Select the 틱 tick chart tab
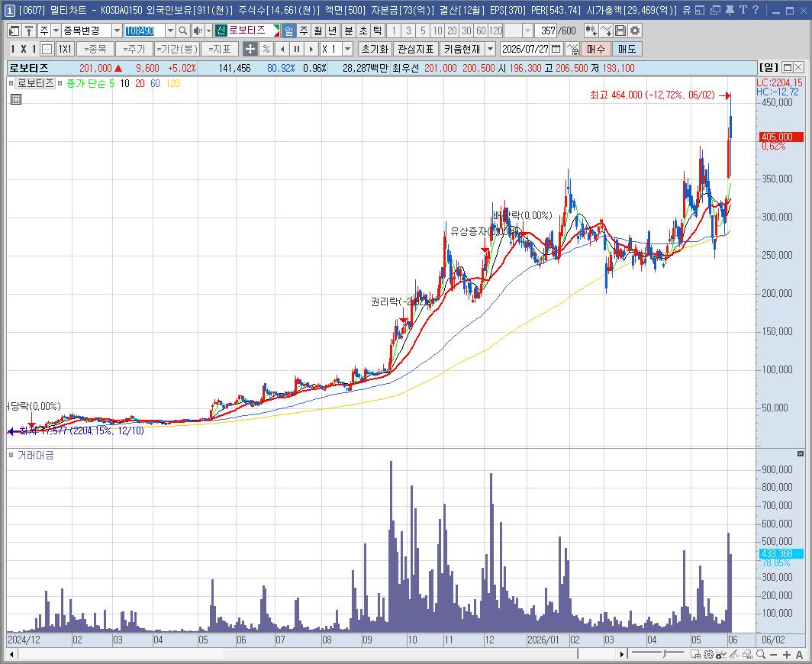The height and width of the screenshot is (664, 812). click(378, 31)
